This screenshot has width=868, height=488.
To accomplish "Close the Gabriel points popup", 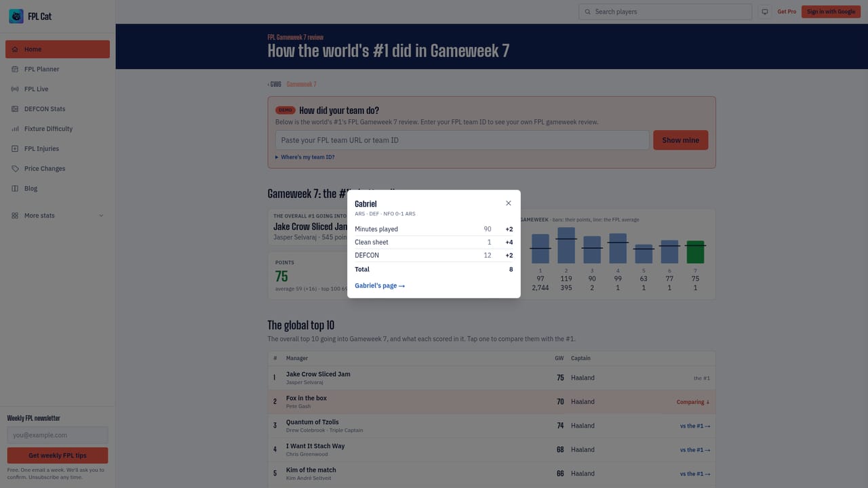I will tap(509, 203).
